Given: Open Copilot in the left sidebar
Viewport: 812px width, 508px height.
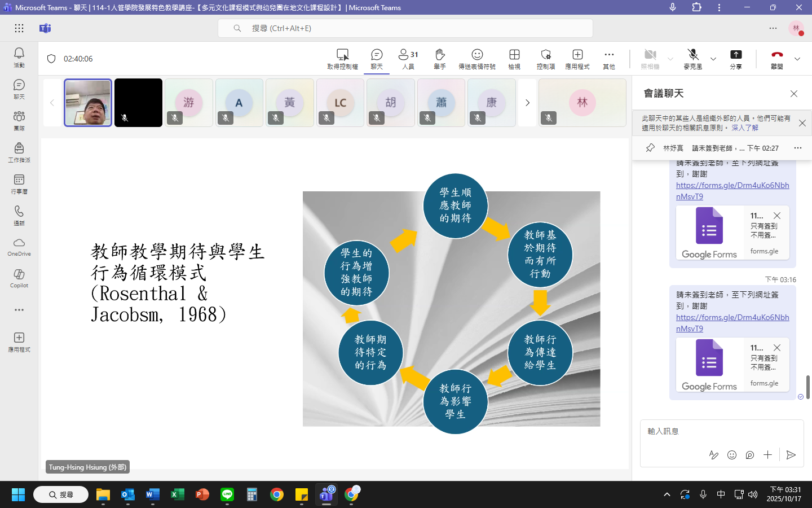Looking at the screenshot, I should tap(19, 278).
